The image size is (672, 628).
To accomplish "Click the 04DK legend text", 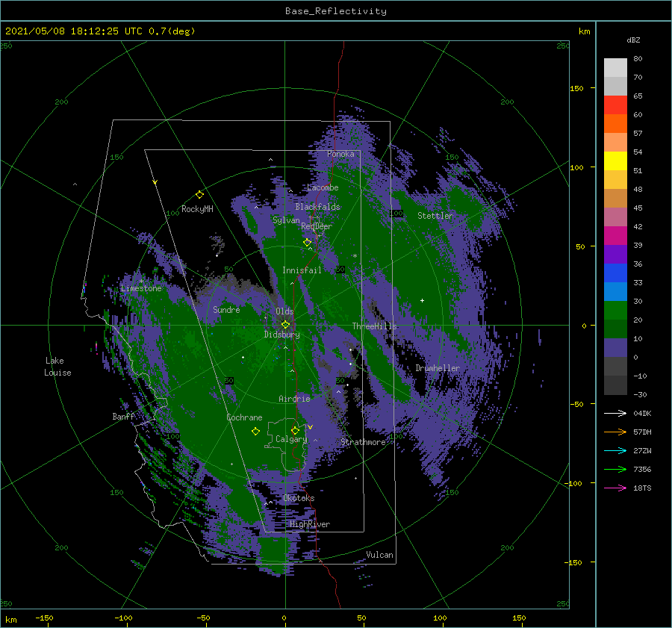I will [x=642, y=413].
